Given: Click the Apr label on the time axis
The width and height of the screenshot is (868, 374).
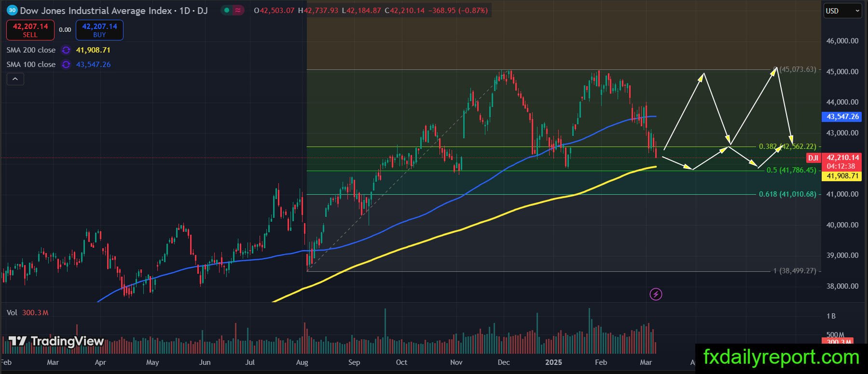Looking at the screenshot, I should 100,362.
